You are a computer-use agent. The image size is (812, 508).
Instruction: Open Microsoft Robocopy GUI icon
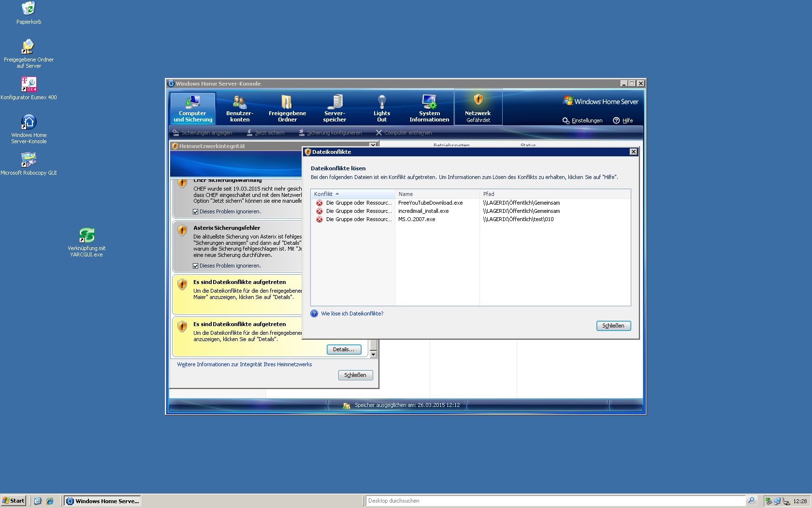(29, 164)
